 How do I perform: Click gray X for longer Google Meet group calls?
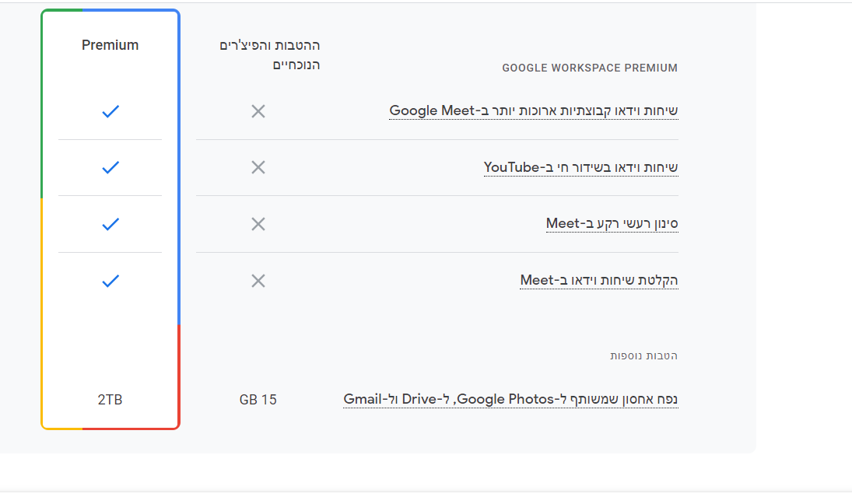[x=258, y=112]
